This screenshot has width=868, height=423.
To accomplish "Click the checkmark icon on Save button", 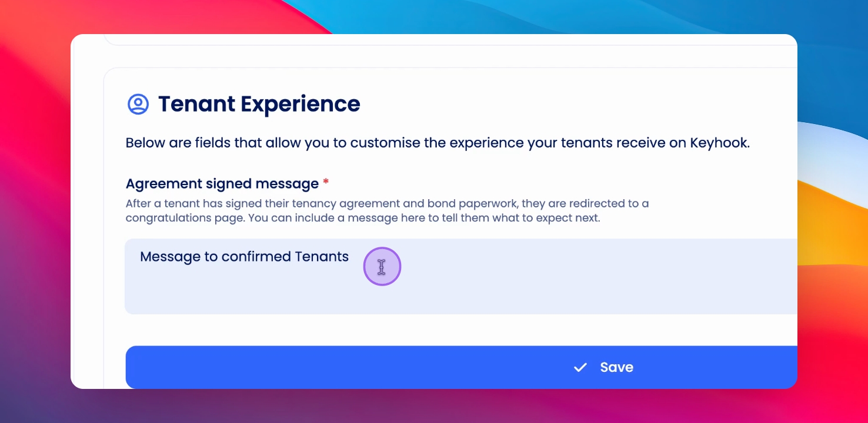I will (x=580, y=367).
